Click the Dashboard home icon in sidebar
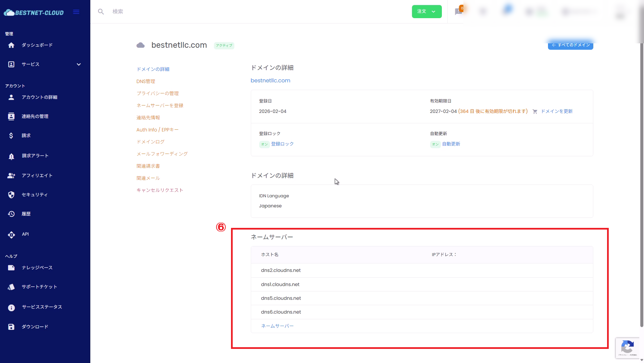 pyautogui.click(x=11, y=45)
